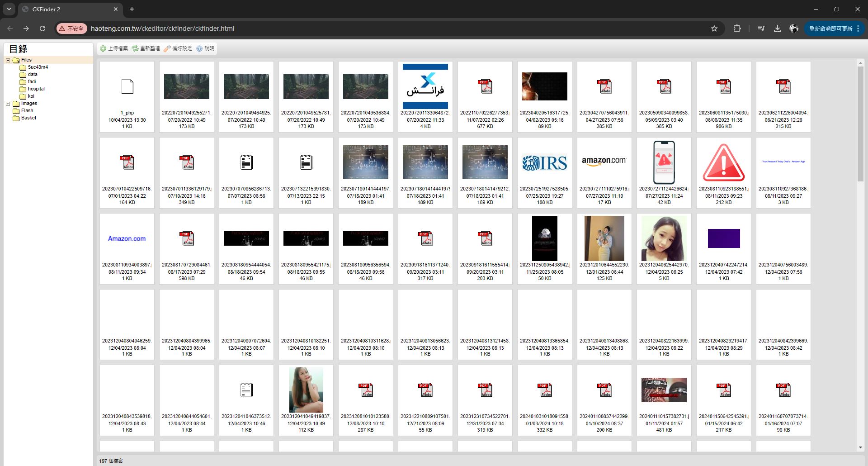
Task: Select the PDF dated 01/16/2024 07:07
Action: pos(783,390)
